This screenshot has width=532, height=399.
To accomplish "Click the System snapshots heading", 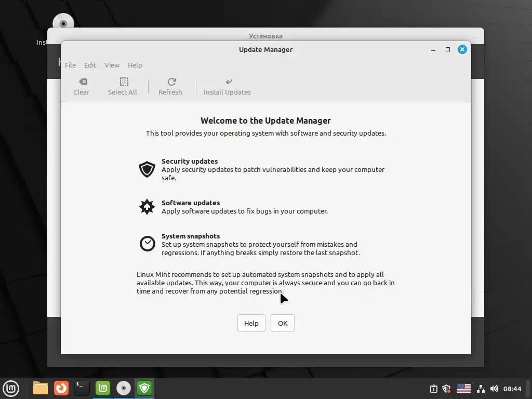I will pyautogui.click(x=191, y=236).
